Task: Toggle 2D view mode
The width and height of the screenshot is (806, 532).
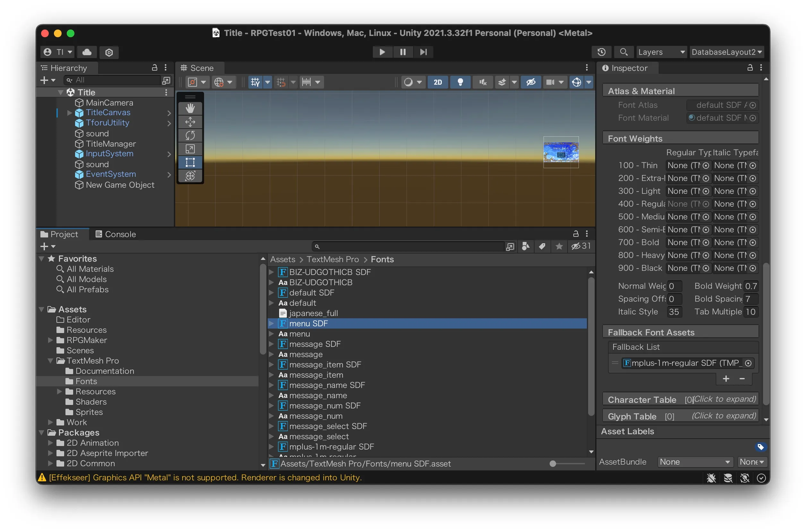Action: pos(438,82)
